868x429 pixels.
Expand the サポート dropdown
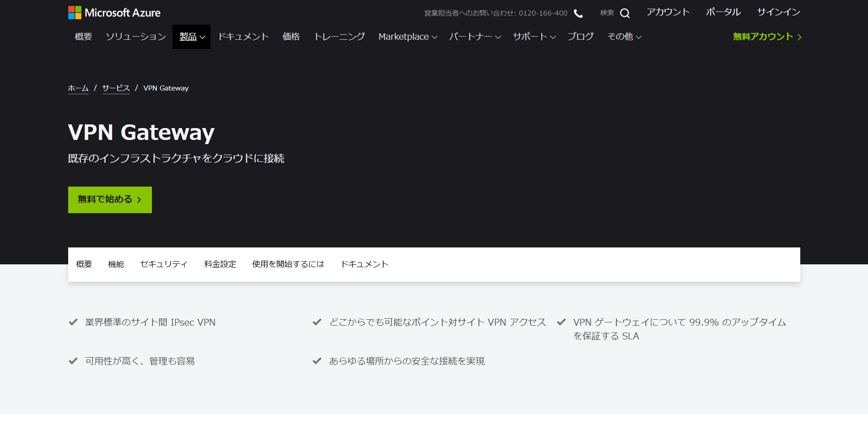[534, 37]
